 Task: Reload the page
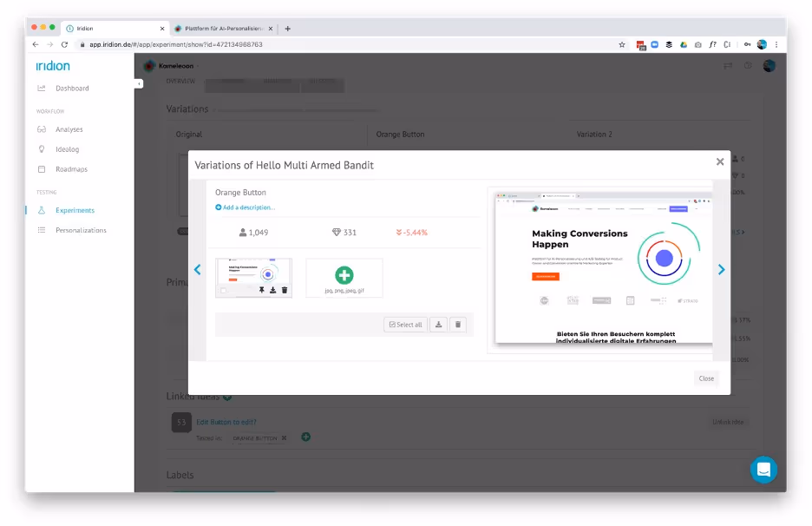(x=64, y=44)
